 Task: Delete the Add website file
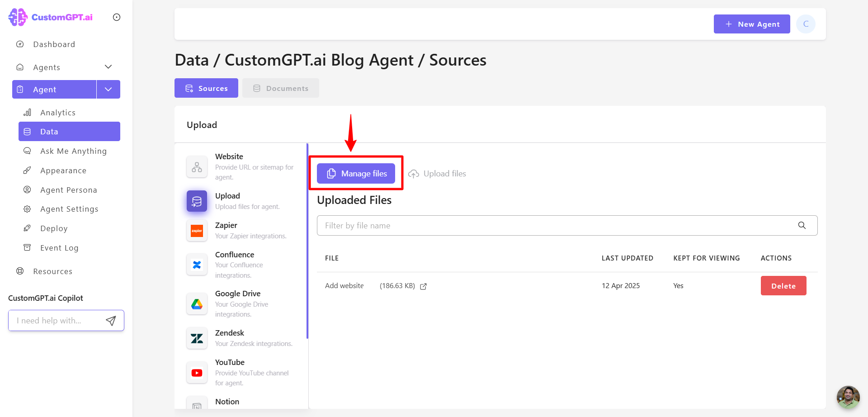tap(783, 286)
